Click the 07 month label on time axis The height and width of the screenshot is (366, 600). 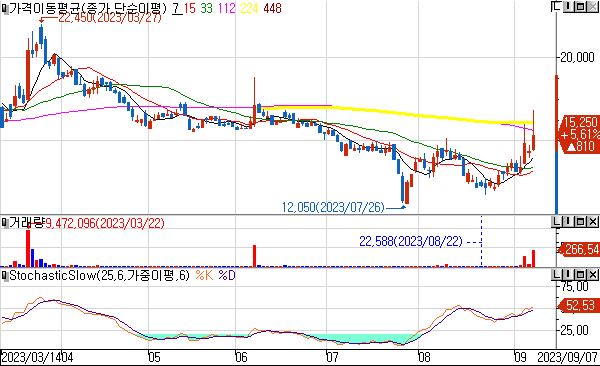332,358
